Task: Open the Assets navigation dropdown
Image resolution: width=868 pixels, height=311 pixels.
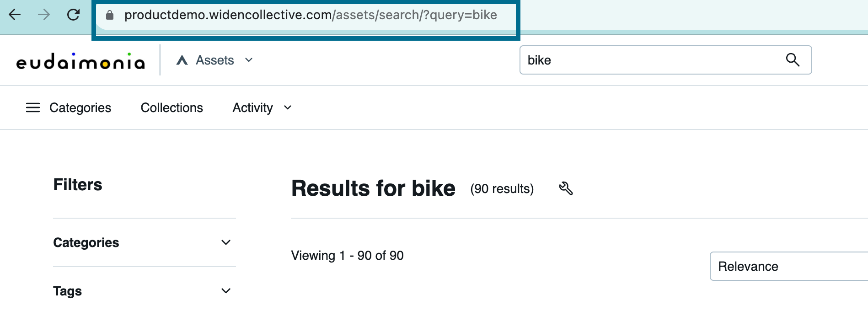Action: 248,60
